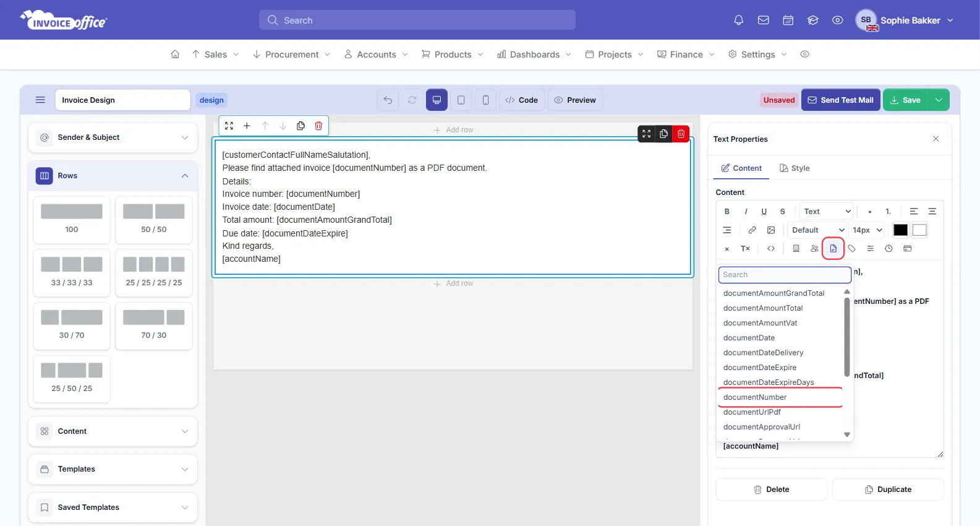Open the Save options dropdown arrow

point(939,100)
